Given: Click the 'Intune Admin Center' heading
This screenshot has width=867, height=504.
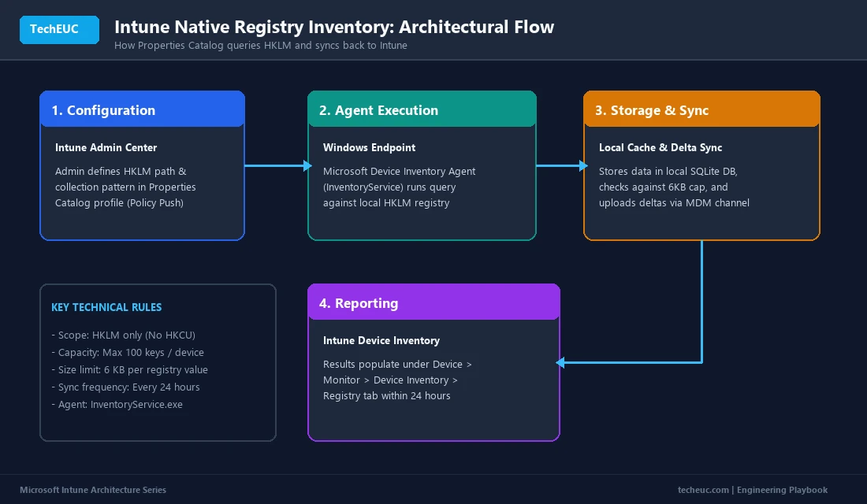Looking at the screenshot, I should click(106, 147).
